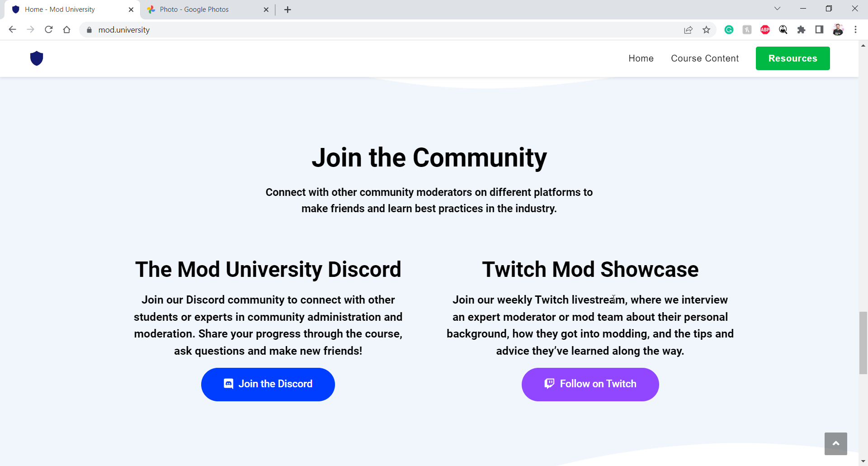Close the Photo - Google Photos tab
Viewport: 868px width, 466px height.
(x=266, y=10)
